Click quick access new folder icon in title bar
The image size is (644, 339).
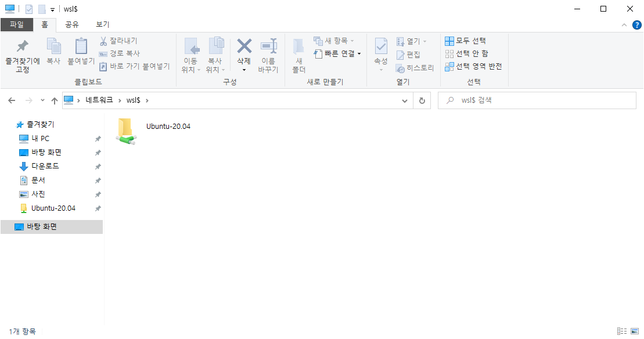click(41, 9)
